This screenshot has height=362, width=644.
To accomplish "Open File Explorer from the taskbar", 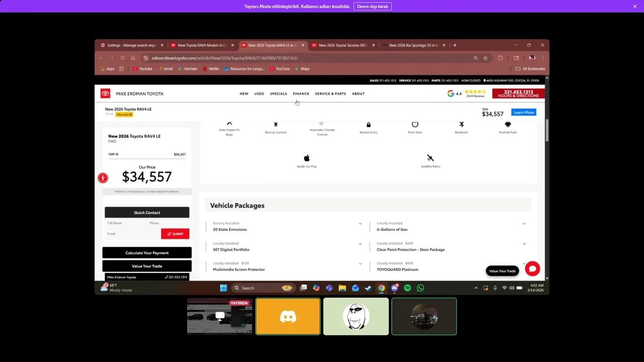I will pos(342,288).
